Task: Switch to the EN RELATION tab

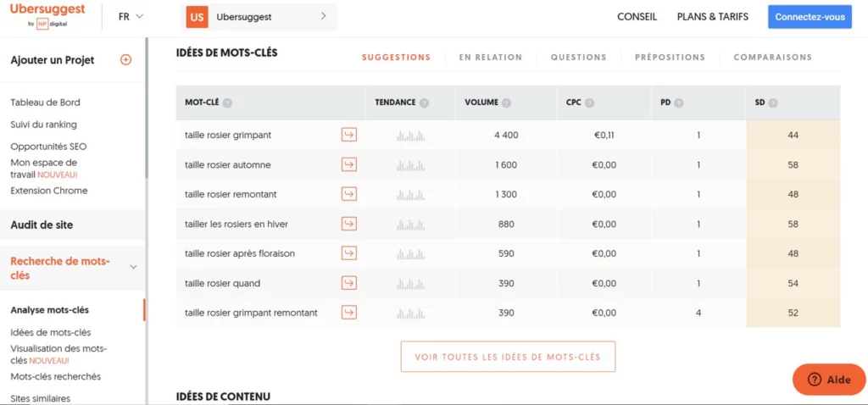Action: 491,57
